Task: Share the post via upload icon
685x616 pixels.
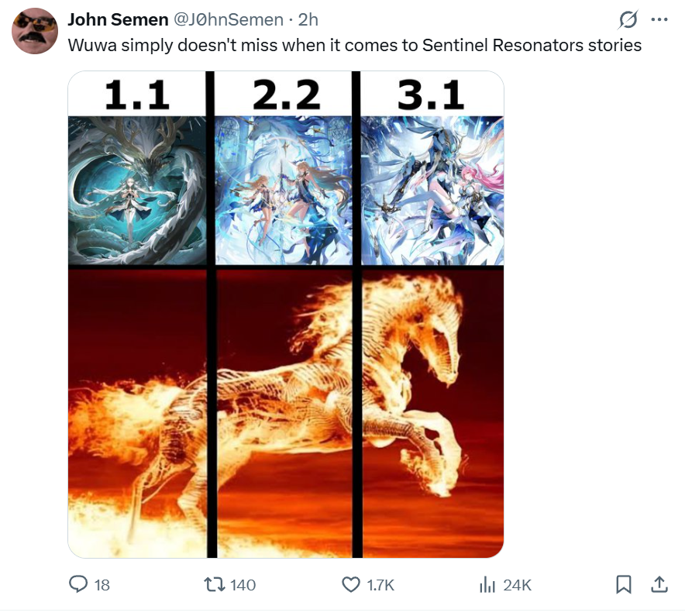Action: click(x=659, y=584)
